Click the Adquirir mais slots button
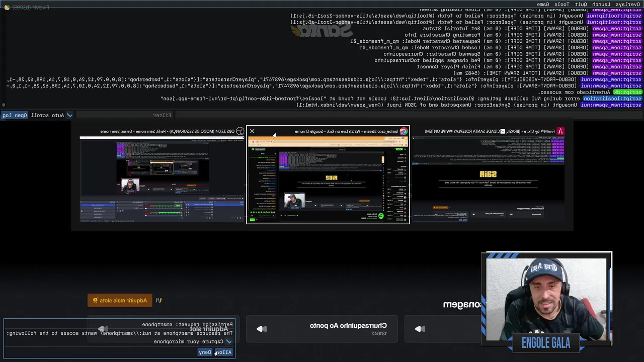644x362 pixels. [120, 301]
